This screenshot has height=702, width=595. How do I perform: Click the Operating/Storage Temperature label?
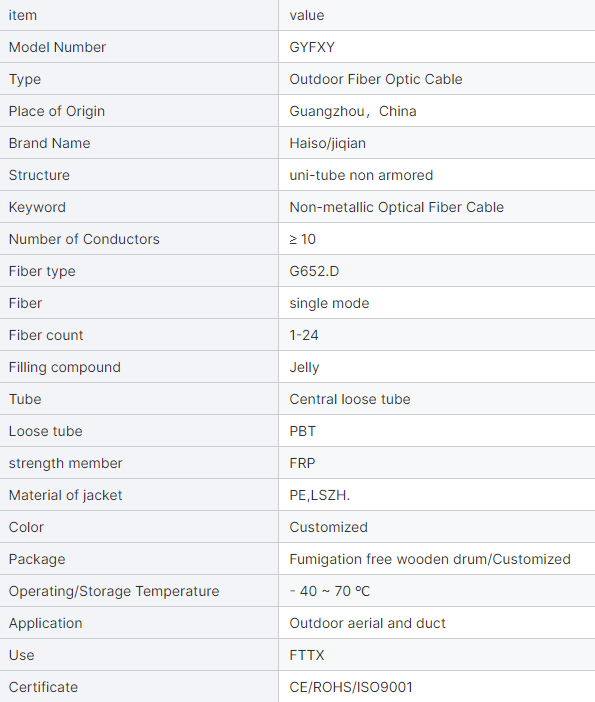[114, 591]
